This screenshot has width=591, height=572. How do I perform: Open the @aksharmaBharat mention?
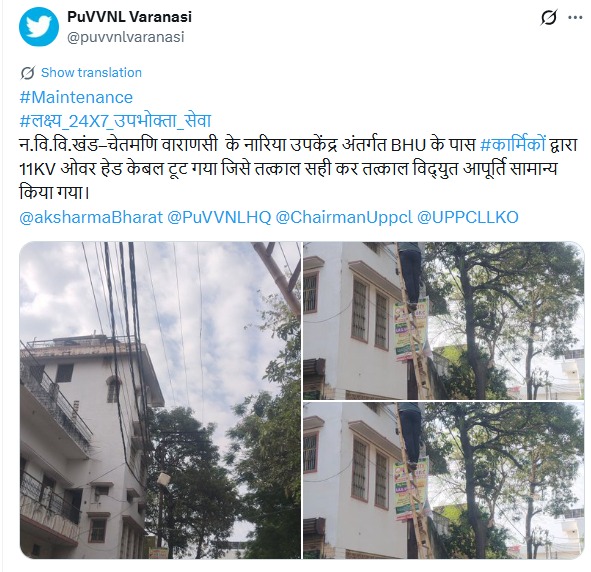point(91,217)
